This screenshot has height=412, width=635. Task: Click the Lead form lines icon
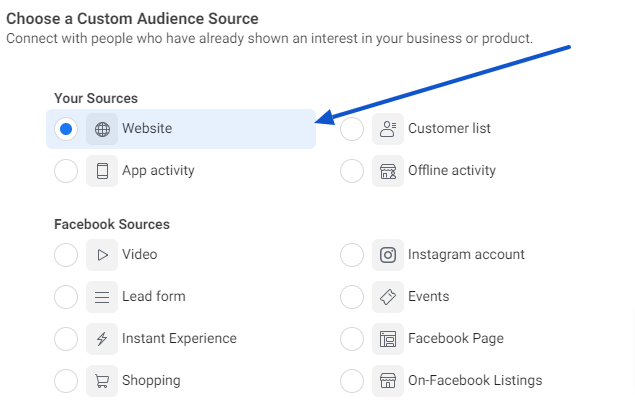click(x=102, y=297)
